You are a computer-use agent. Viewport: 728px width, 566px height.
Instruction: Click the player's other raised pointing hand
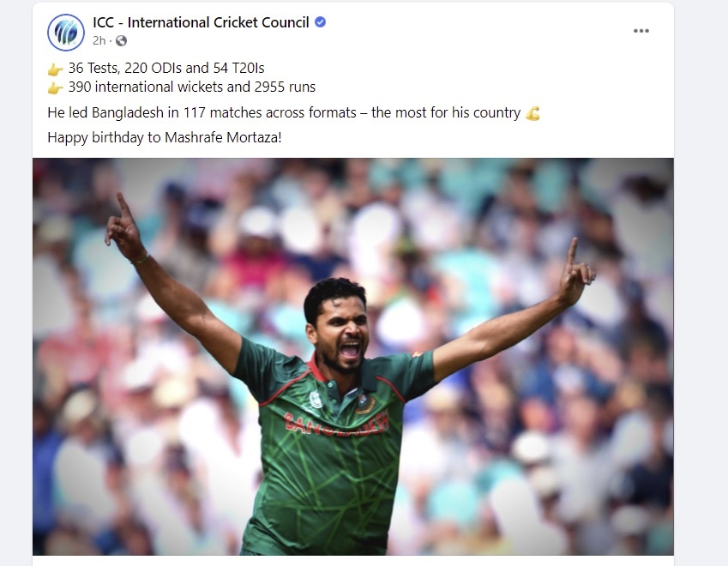(x=575, y=273)
